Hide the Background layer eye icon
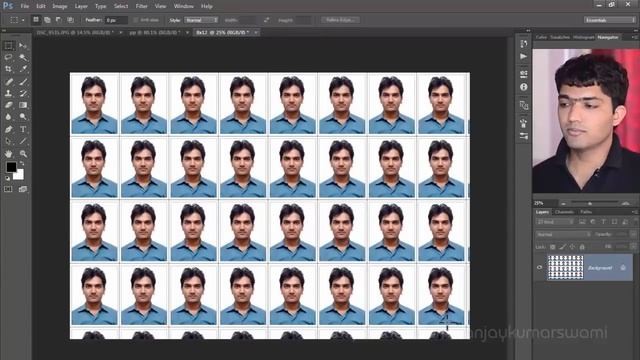This screenshot has width=640, height=360. pos(540,267)
